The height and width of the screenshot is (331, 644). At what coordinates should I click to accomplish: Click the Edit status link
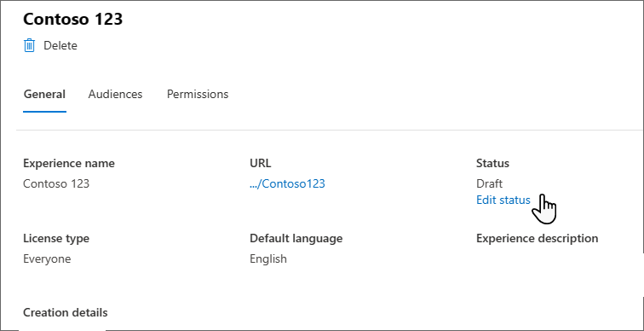(503, 200)
